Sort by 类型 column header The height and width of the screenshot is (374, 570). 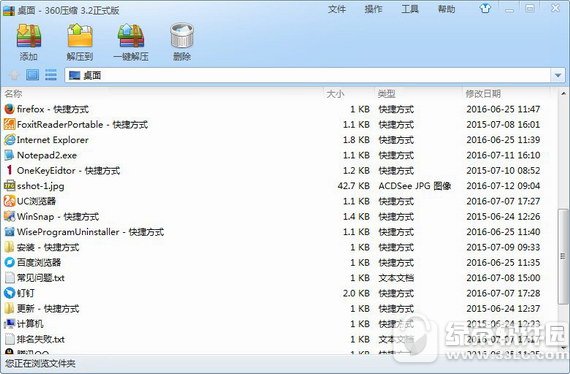point(386,94)
